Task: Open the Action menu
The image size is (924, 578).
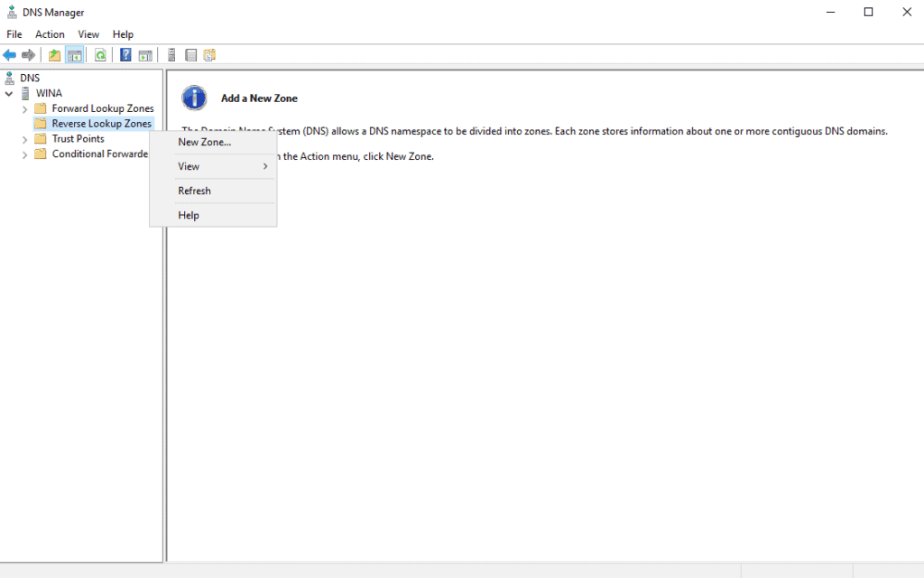Action: (50, 33)
